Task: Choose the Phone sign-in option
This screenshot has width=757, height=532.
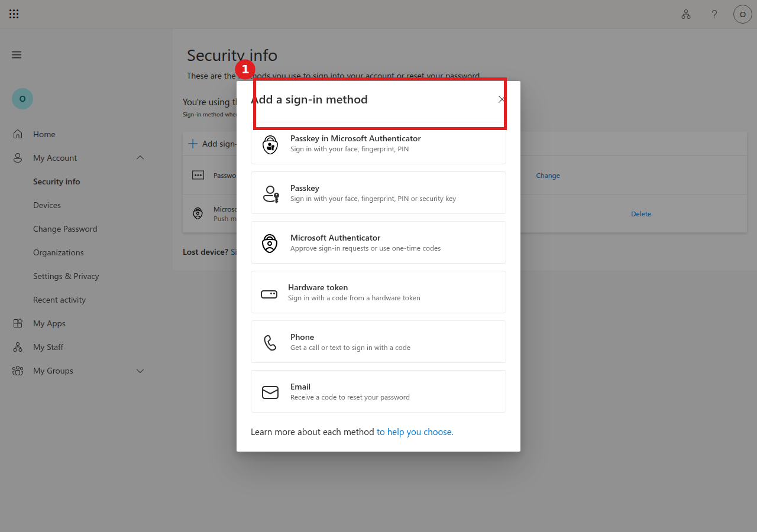Action: (378, 342)
